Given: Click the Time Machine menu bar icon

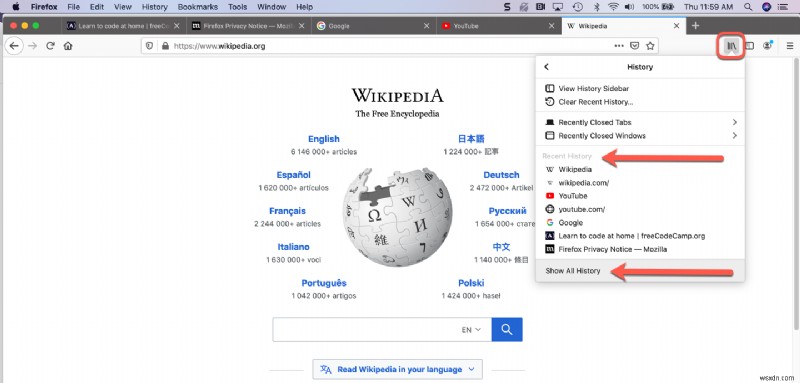Looking at the screenshot, I should click(578, 7).
